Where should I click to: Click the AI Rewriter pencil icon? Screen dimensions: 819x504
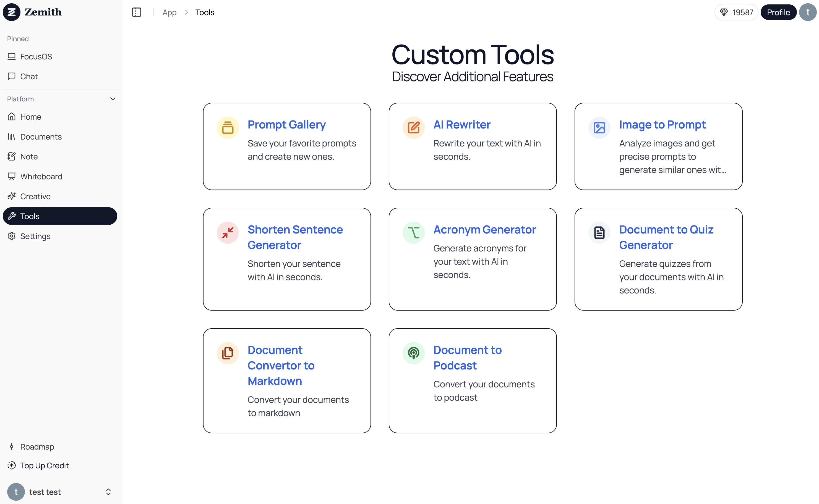click(x=413, y=127)
